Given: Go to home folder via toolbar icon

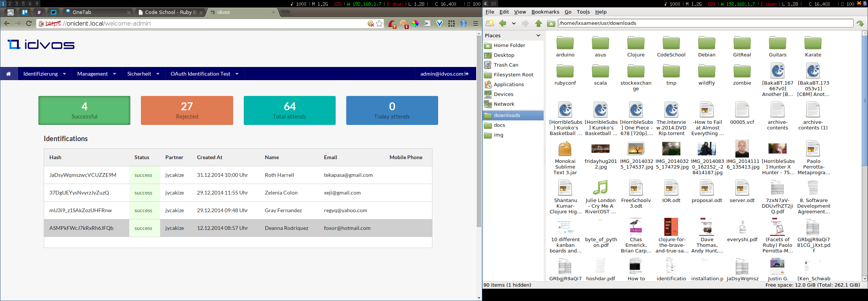Looking at the screenshot, I should click(551, 23).
